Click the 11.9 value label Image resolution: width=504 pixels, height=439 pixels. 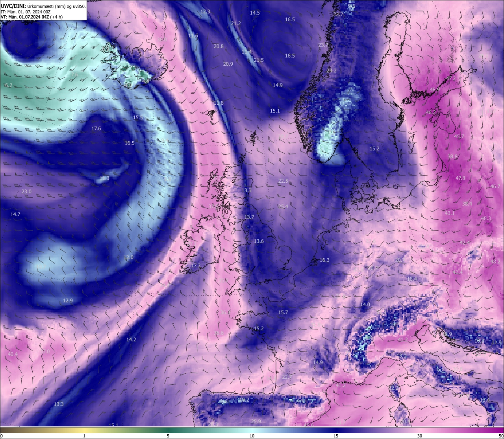click(497, 343)
